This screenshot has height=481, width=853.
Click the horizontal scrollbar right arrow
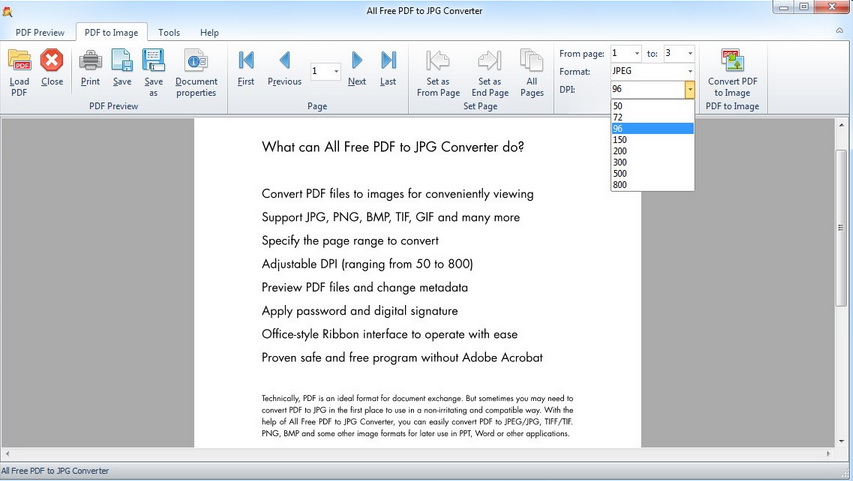pyautogui.click(x=829, y=453)
